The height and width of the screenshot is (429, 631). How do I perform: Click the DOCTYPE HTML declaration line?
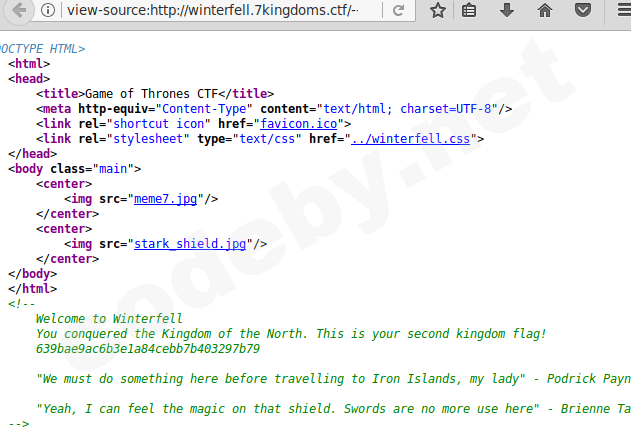(43, 49)
